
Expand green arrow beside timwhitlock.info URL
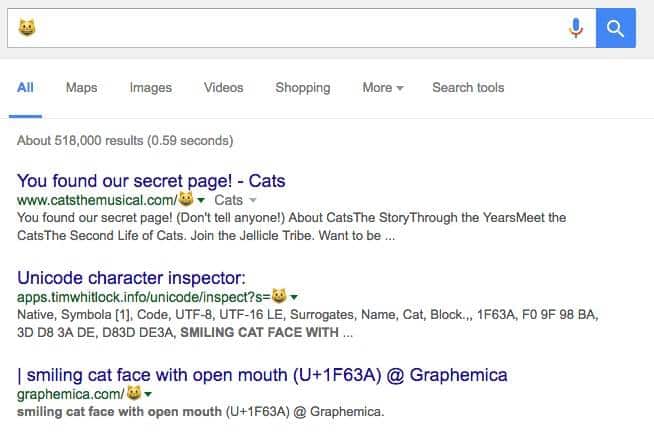294,297
